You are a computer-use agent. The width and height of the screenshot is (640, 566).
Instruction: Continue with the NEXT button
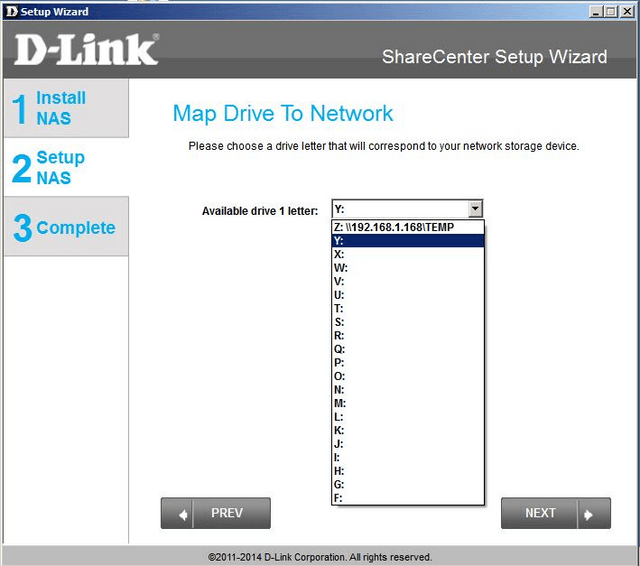(556, 513)
